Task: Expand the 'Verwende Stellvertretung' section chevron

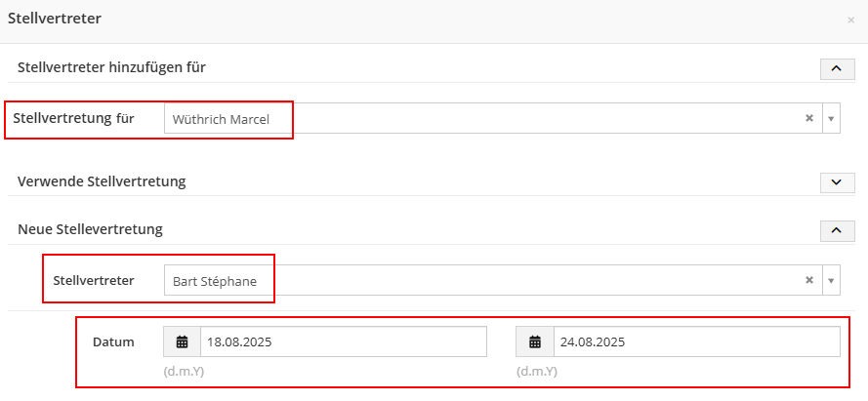Action: tap(835, 181)
